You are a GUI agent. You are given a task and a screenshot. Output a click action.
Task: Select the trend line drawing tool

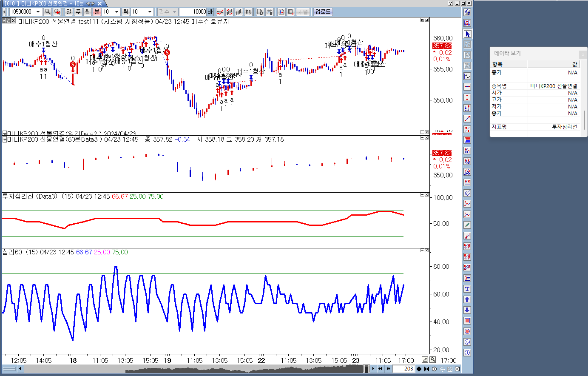pyautogui.click(x=467, y=119)
